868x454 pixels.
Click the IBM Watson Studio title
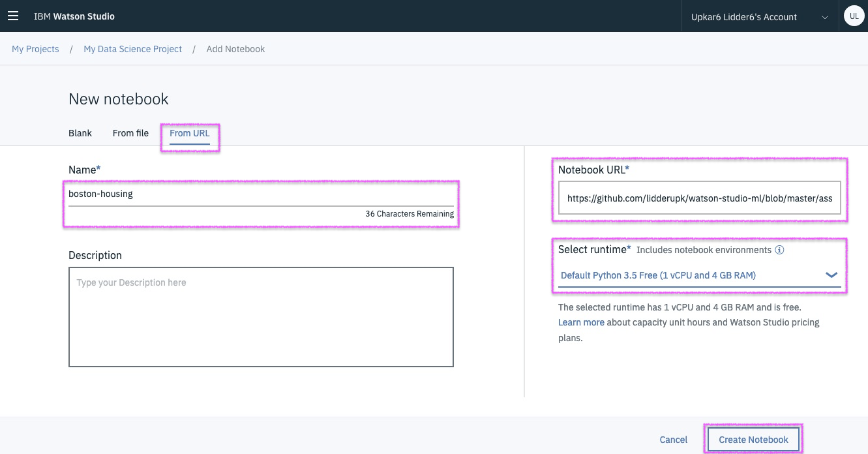(74, 16)
